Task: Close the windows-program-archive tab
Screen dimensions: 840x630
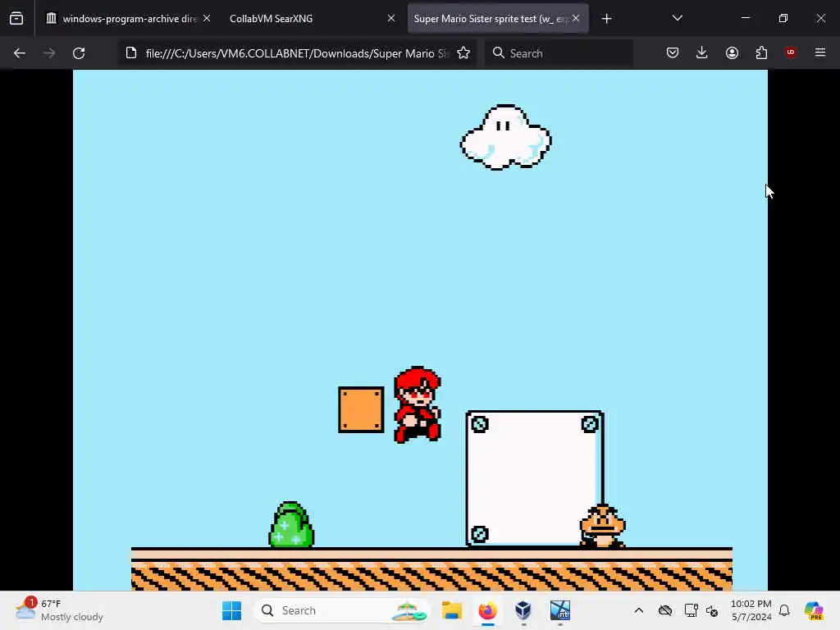Action: 207,18
